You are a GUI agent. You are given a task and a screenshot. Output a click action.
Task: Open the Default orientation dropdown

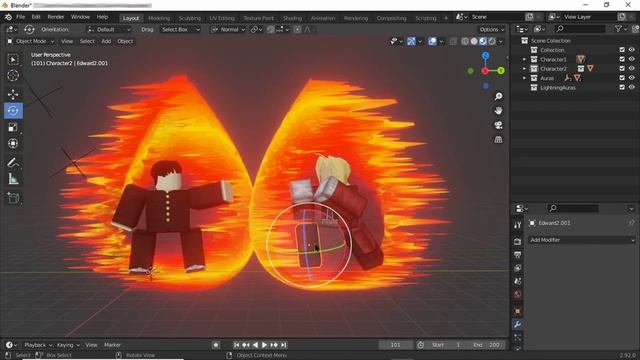tap(109, 29)
